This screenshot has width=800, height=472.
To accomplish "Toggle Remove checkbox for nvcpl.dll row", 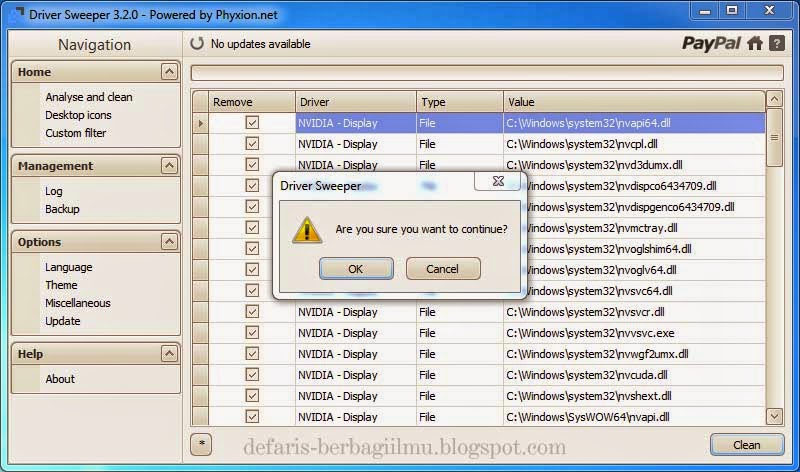I will pos(252,144).
